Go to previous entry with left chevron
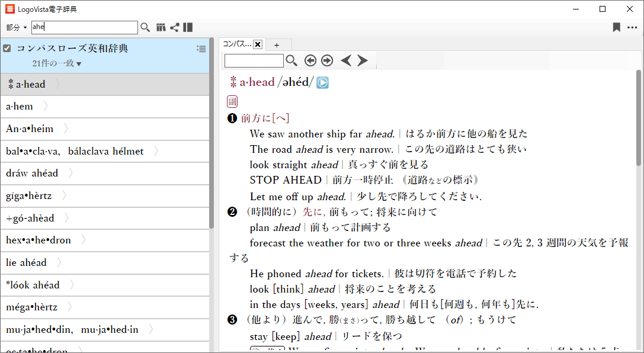 point(346,60)
